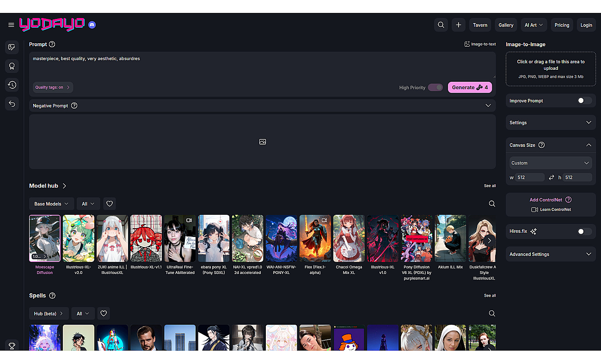The width and height of the screenshot is (601, 364).
Task: Show Negative Prompt help icon
Action: pos(74,106)
